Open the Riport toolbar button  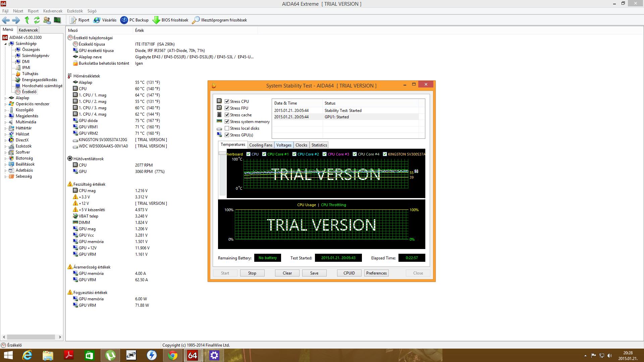(79, 20)
